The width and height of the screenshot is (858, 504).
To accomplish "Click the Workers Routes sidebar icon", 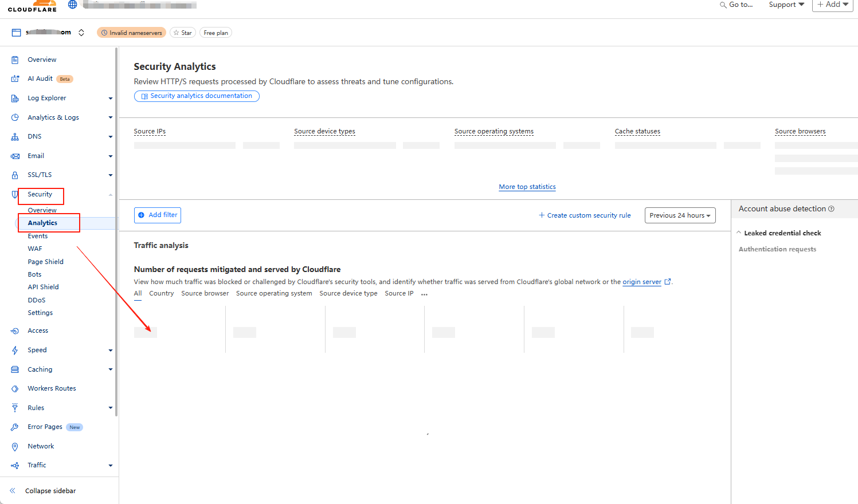I will tap(15, 388).
